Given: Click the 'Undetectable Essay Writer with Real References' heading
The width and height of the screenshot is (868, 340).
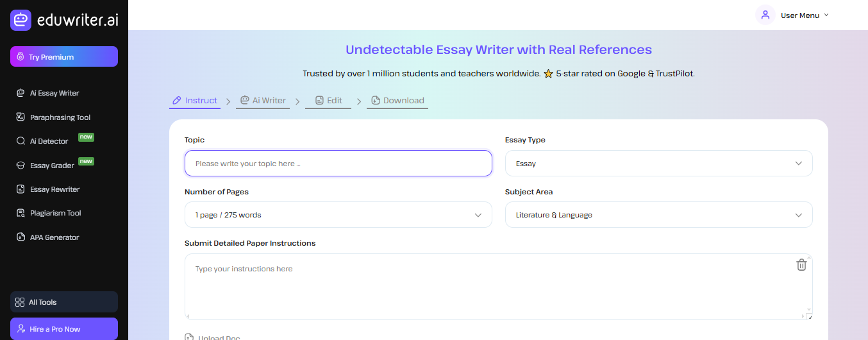Looking at the screenshot, I should [499, 49].
